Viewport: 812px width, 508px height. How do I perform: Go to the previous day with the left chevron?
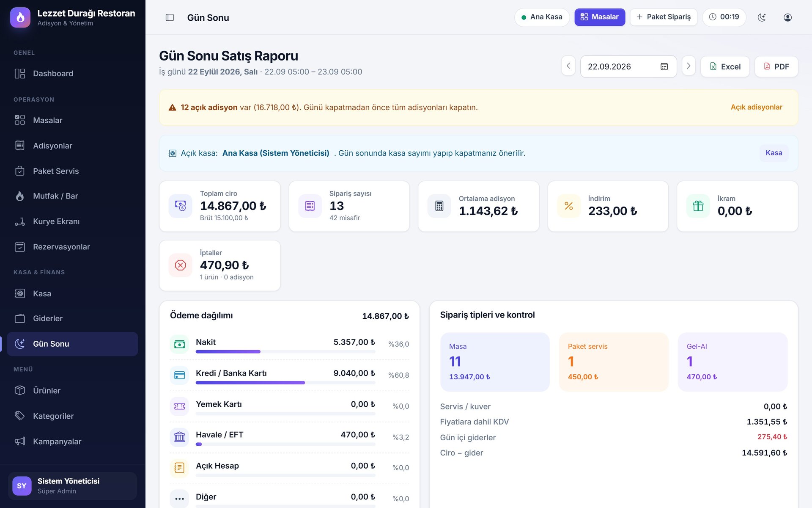pos(568,66)
